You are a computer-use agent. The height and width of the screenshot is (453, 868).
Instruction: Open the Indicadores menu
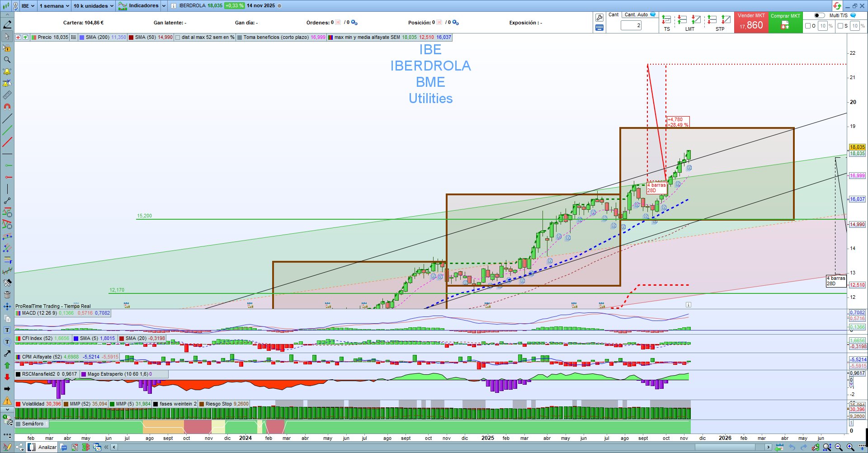pos(139,6)
